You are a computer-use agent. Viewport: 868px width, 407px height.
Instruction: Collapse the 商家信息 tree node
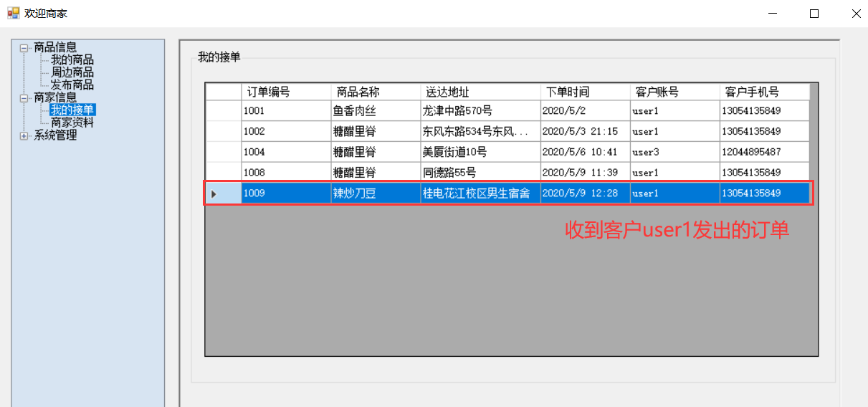click(x=24, y=98)
